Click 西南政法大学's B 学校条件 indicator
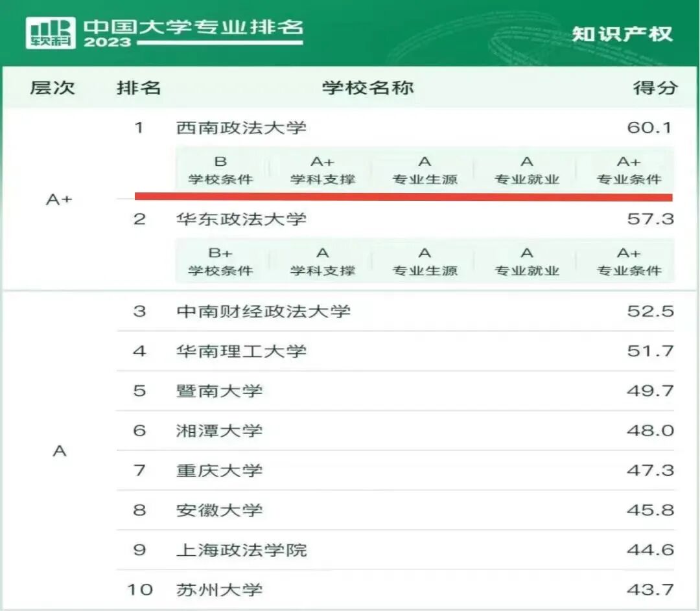 (x=220, y=170)
